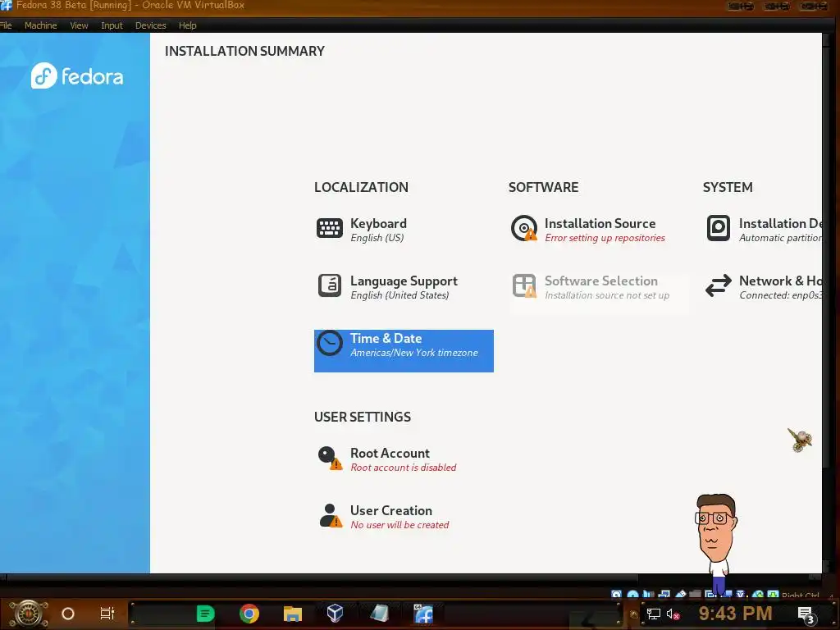Open notification center with badge 3
This screenshot has height=630, width=840.
click(807, 615)
